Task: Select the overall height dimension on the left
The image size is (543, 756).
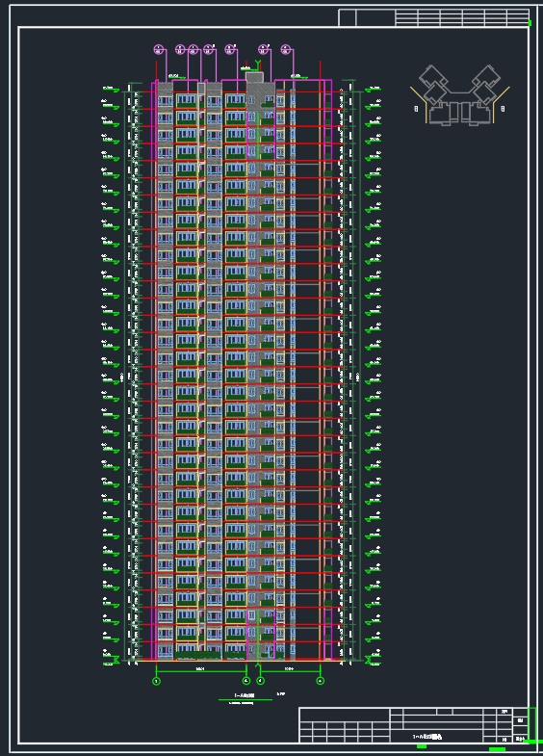Action: (124, 376)
